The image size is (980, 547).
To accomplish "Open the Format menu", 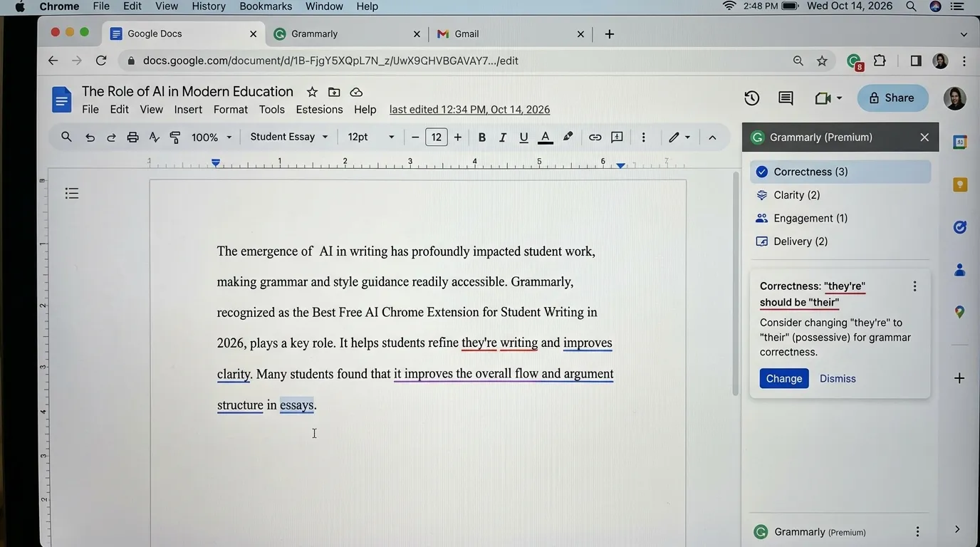I will click(x=231, y=110).
